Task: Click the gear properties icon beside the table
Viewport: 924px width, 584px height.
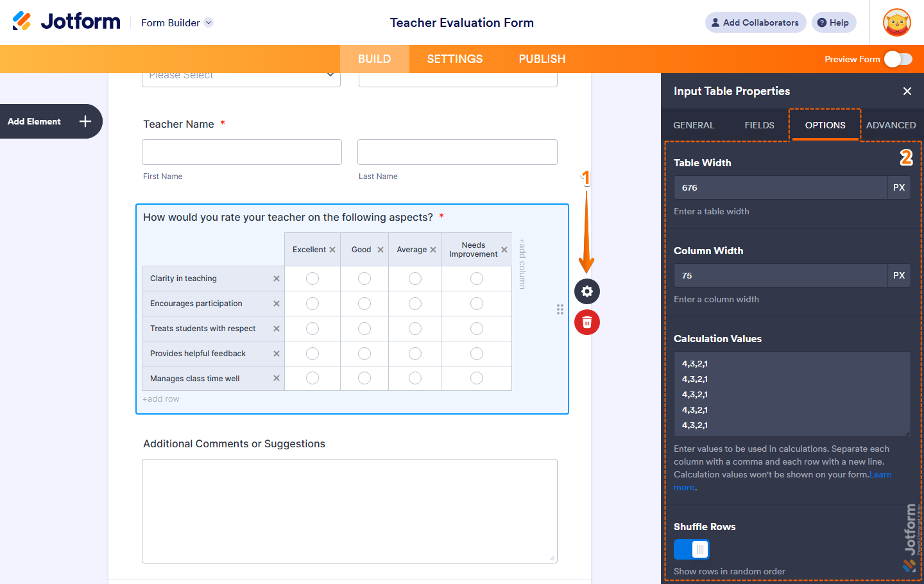Action: pos(587,291)
